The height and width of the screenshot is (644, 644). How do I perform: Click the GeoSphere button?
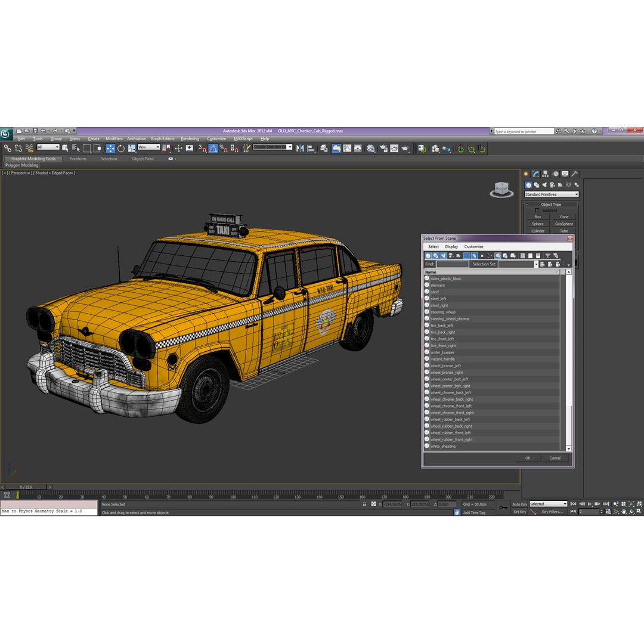pyautogui.click(x=564, y=224)
